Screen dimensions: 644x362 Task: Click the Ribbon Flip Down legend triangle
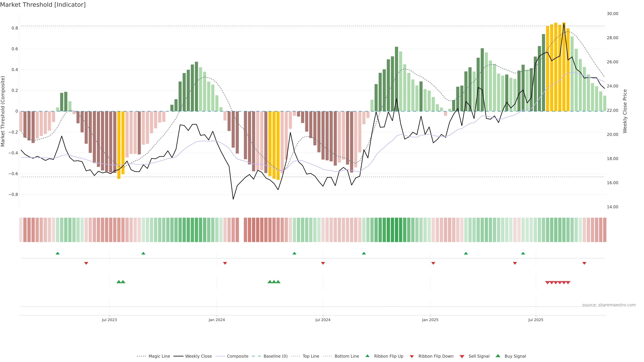pyautogui.click(x=412, y=356)
